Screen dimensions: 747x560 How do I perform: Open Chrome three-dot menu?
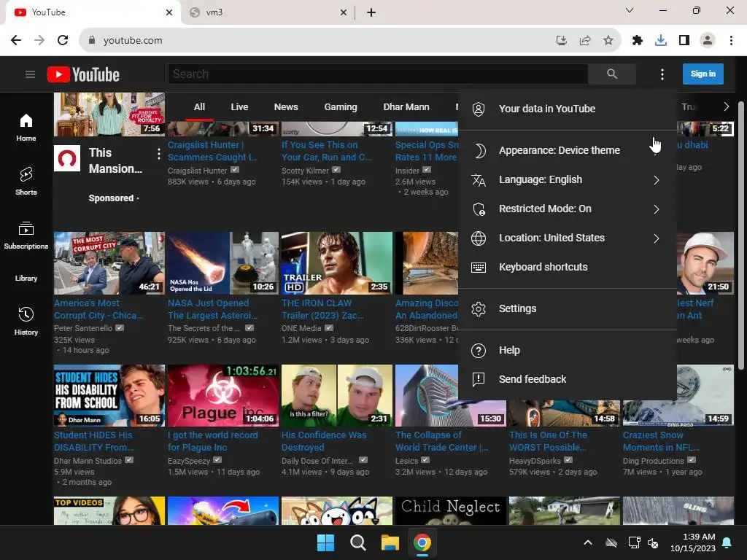(x=731, y=41)
